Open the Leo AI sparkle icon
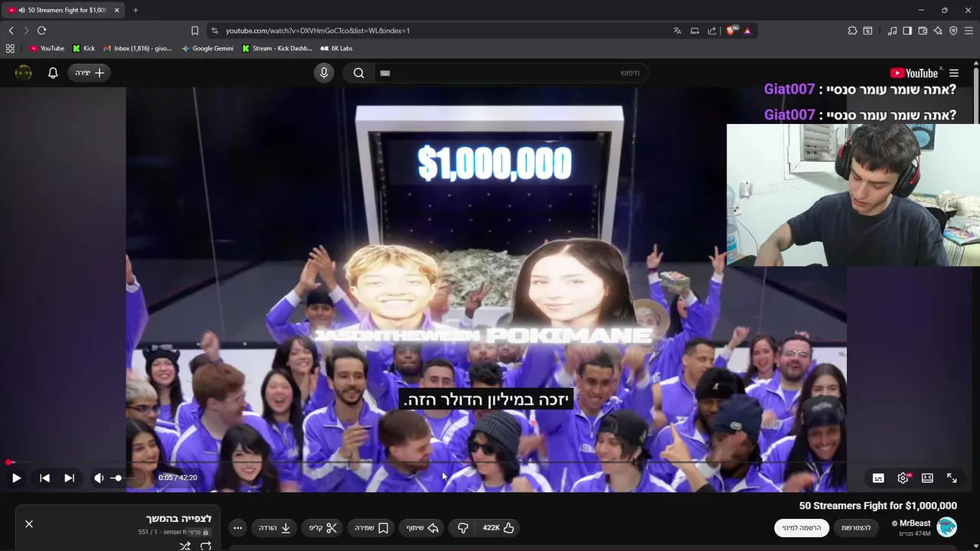980x551 pixels. tap(938, 31)
